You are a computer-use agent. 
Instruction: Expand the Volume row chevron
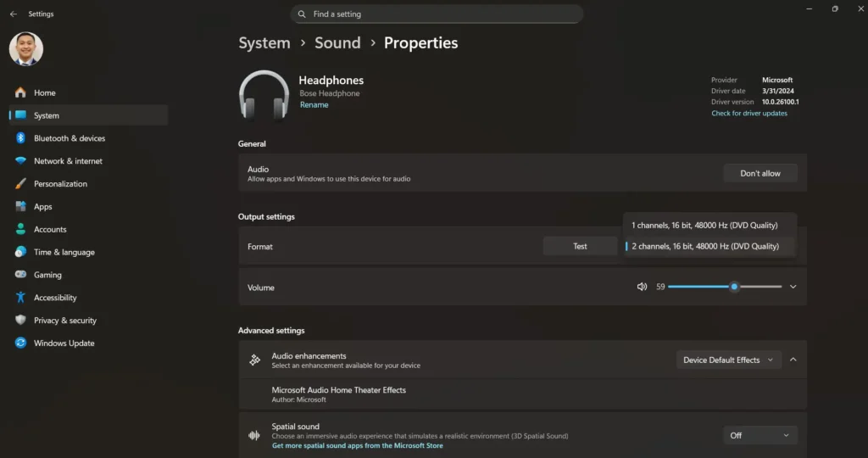click(793, 287)
